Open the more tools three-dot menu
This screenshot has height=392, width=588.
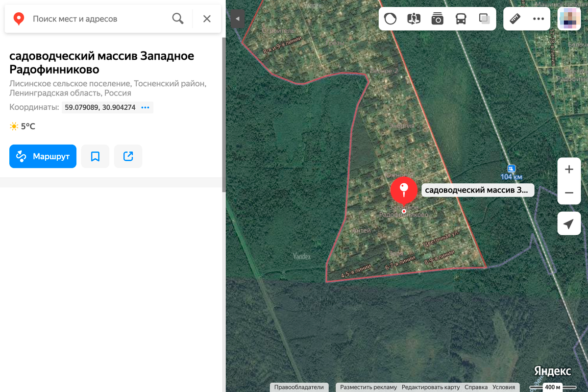(539, 19)
